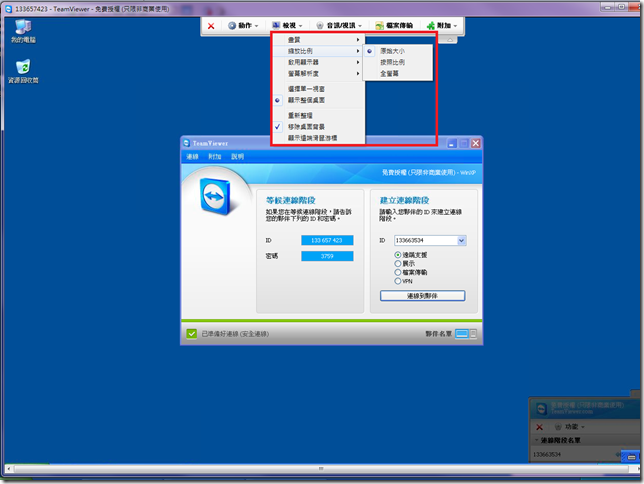
Task: Click the TeamViewer logo in the session panel
Action: 541,408
